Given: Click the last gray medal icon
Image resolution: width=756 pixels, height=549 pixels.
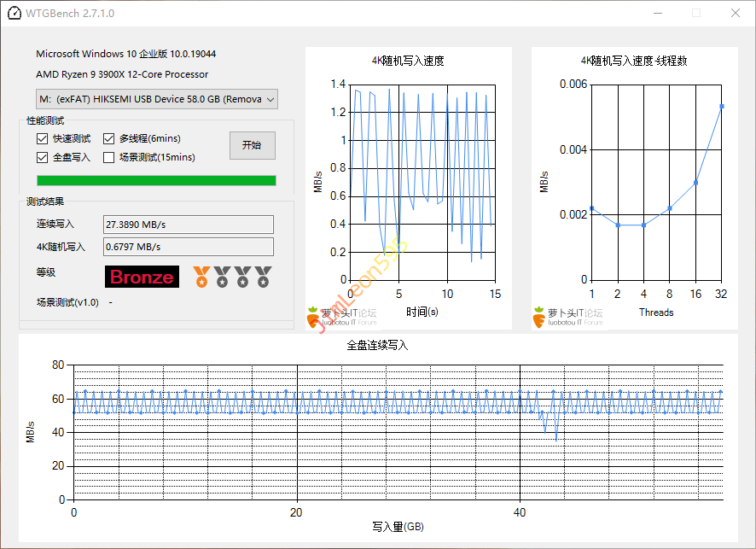Looking at the screenshot, I should [x=263, y=276].
